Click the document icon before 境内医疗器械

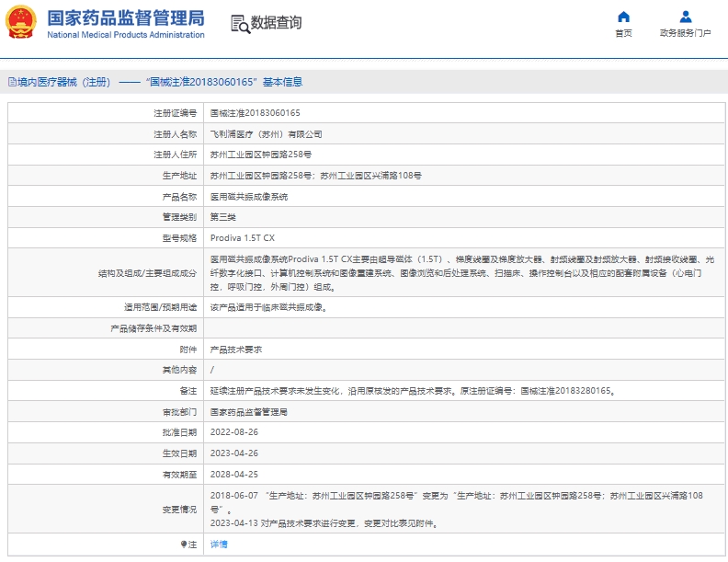[12, 82]
